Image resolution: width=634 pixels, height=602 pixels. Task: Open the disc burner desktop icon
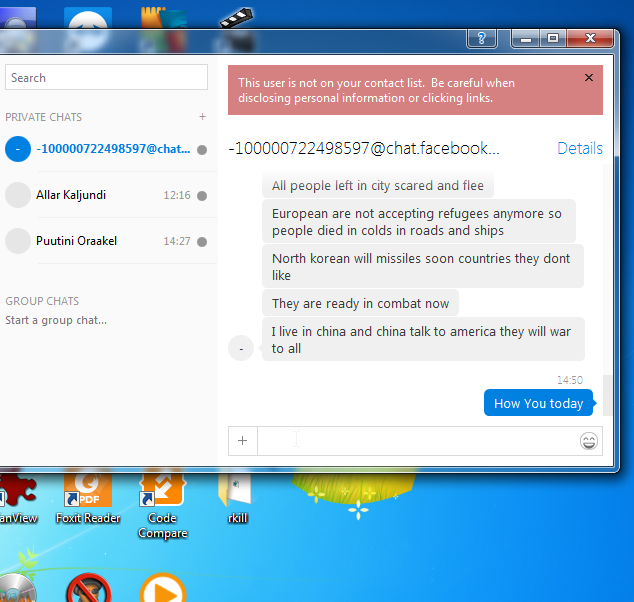pos(17,588)
